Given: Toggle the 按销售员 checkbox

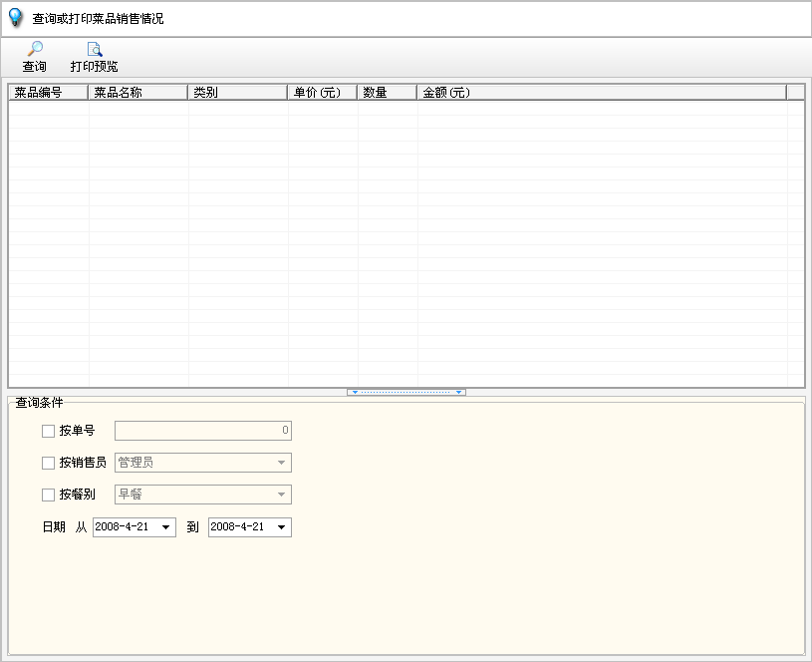Looking at the screenshot, I should click(48, 464).
